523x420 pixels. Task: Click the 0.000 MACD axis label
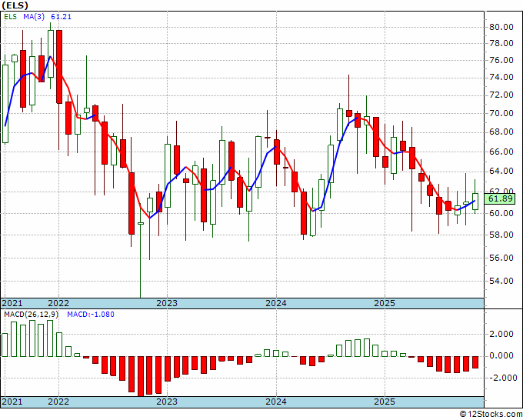(x=501, y=356)
